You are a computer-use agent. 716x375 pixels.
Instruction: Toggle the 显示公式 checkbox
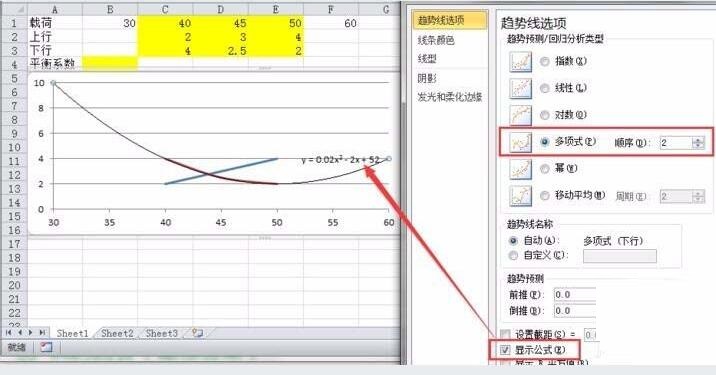[x=505, y=350]
